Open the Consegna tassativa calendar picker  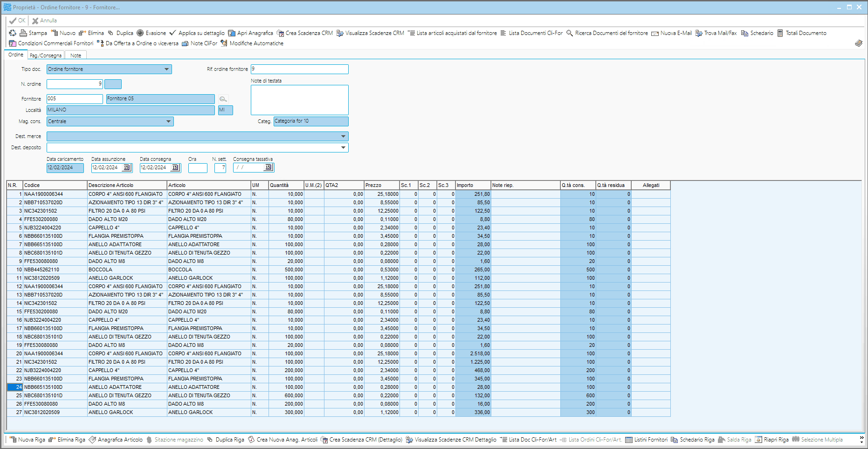[268, 167]
